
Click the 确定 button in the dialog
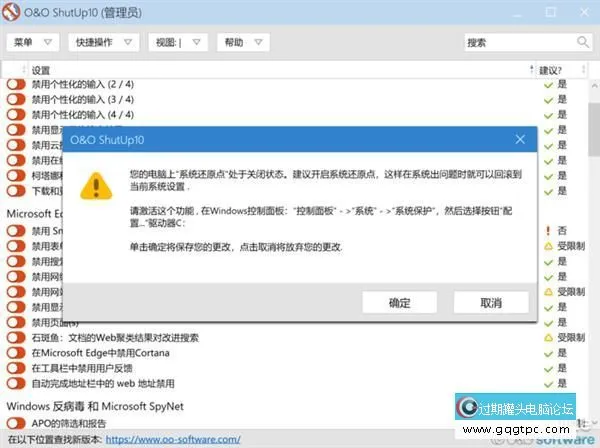pos(399,303)
